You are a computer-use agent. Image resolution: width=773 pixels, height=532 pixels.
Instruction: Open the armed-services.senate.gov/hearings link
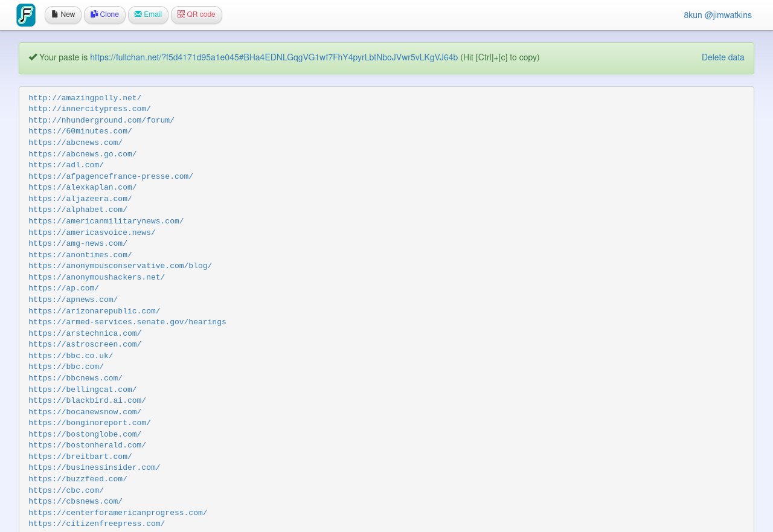tap(127, 322)
